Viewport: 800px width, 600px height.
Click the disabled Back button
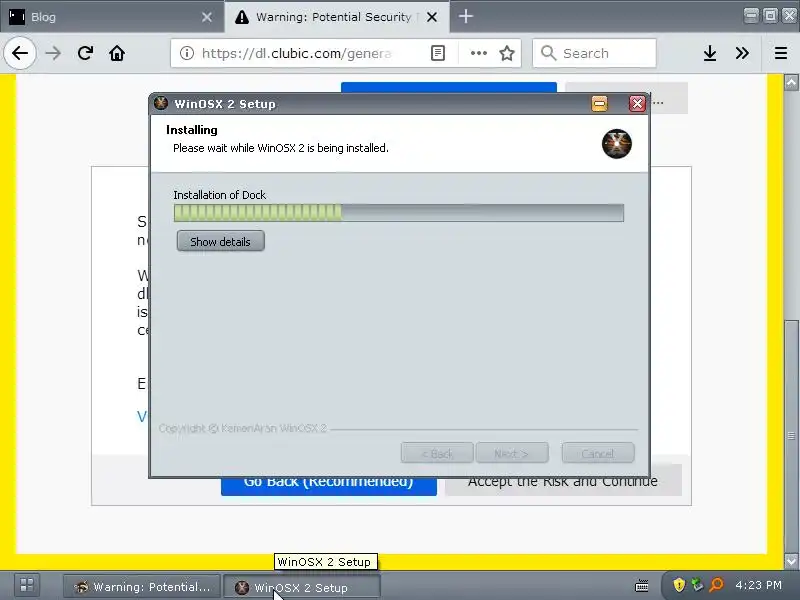(437, 453)
